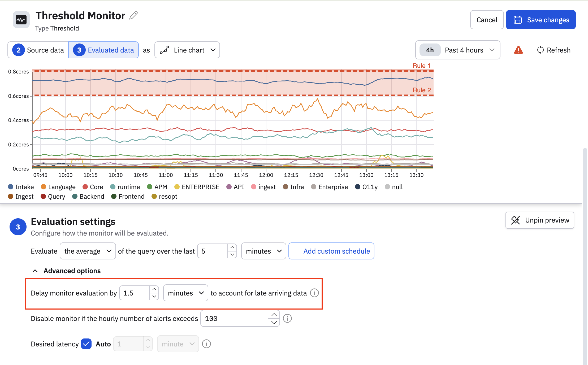Click the Refresh icon
This screenshot has width=588, height=365.
[540, 50]
